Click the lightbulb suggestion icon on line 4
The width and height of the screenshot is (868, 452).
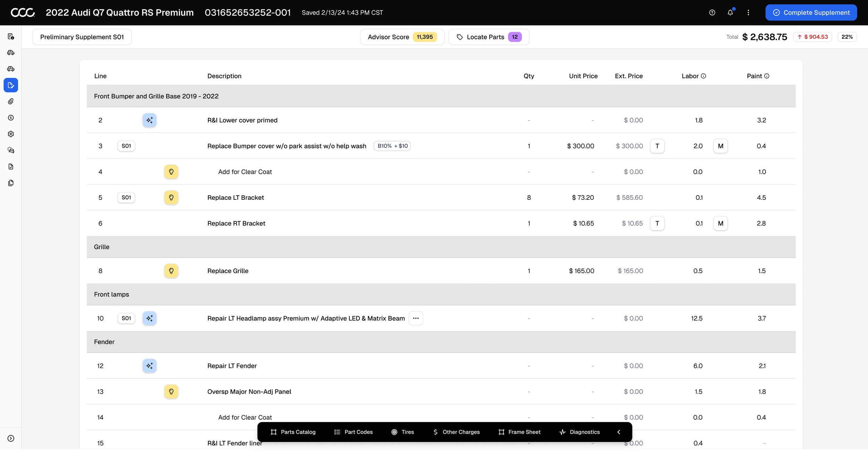tap(171, 172)
